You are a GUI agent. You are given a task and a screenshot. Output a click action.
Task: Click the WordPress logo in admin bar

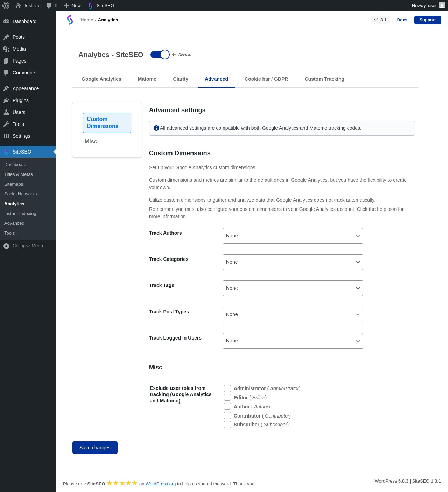(x=6, y=6)
